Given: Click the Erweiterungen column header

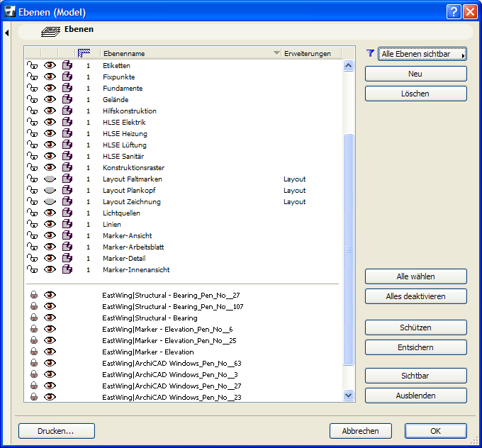Looking at the screenshot, I should click(x=306, y=53).
